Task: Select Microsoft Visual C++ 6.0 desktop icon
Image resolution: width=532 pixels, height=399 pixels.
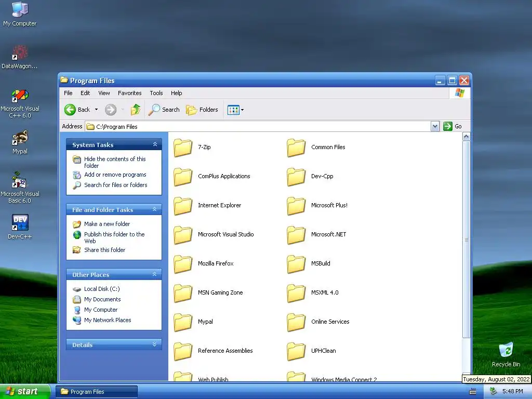Action: 20,103
